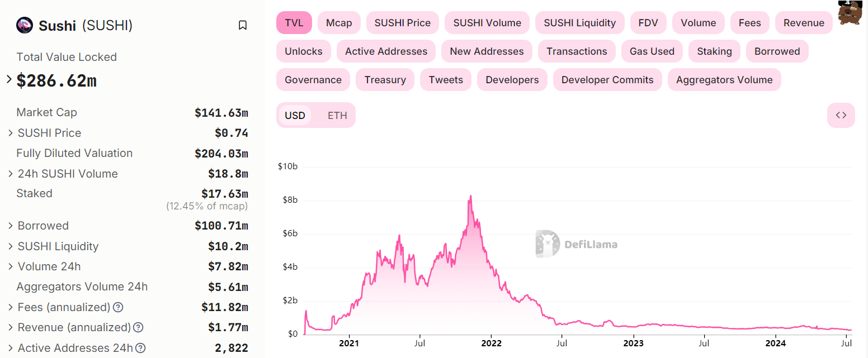The height and width of the screenshot is (358, 868).
Task: Enable the Gas Used chart metric
Action: (x=652, y=51)
